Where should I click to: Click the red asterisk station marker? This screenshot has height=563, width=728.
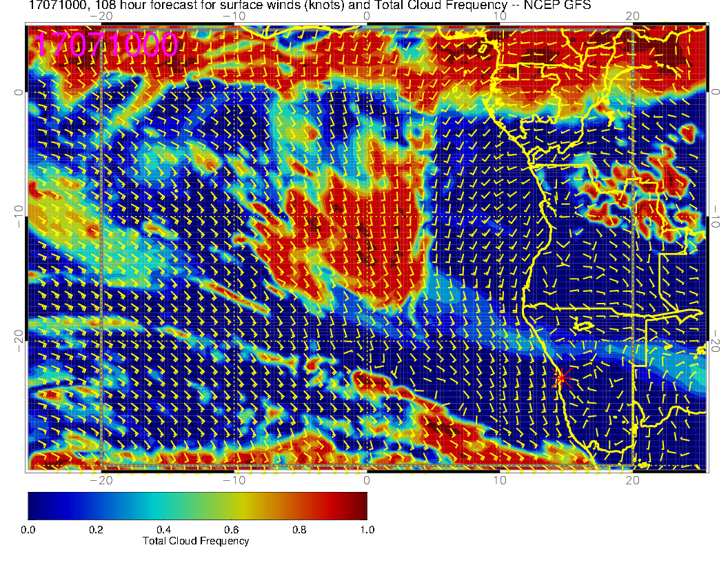point(561,377)
